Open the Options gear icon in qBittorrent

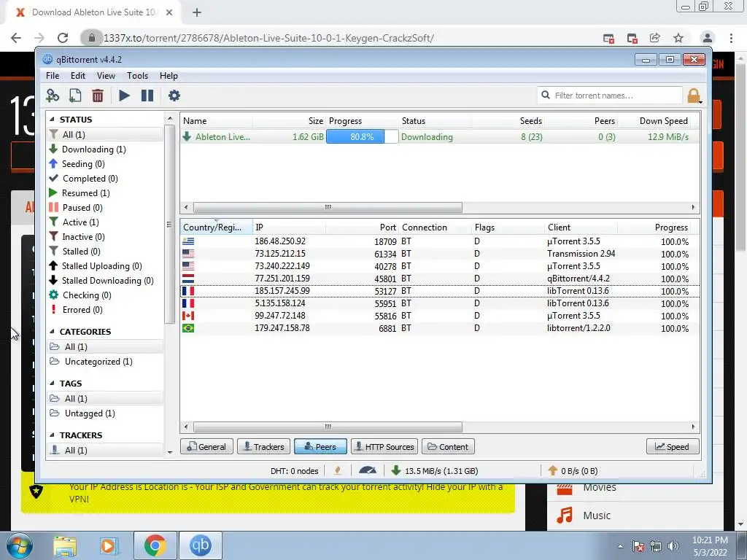pyautogui.click(x=174, y=96)
